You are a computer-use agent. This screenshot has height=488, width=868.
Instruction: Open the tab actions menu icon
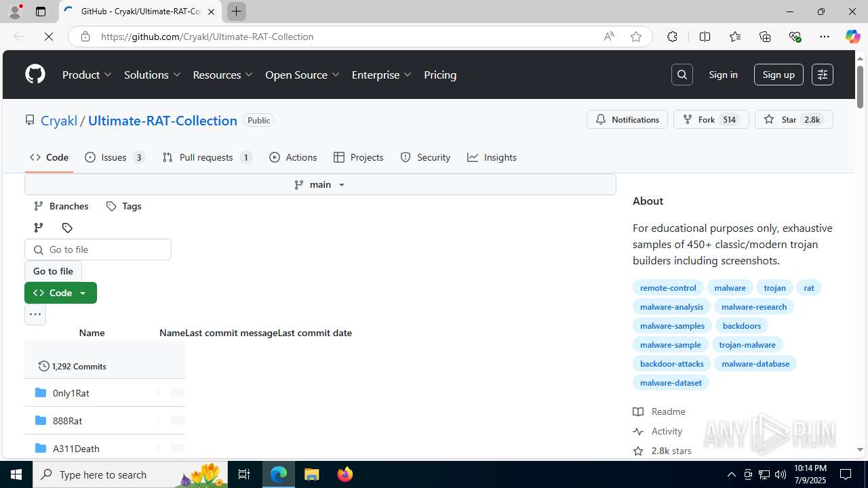click(x=41, y=12)
